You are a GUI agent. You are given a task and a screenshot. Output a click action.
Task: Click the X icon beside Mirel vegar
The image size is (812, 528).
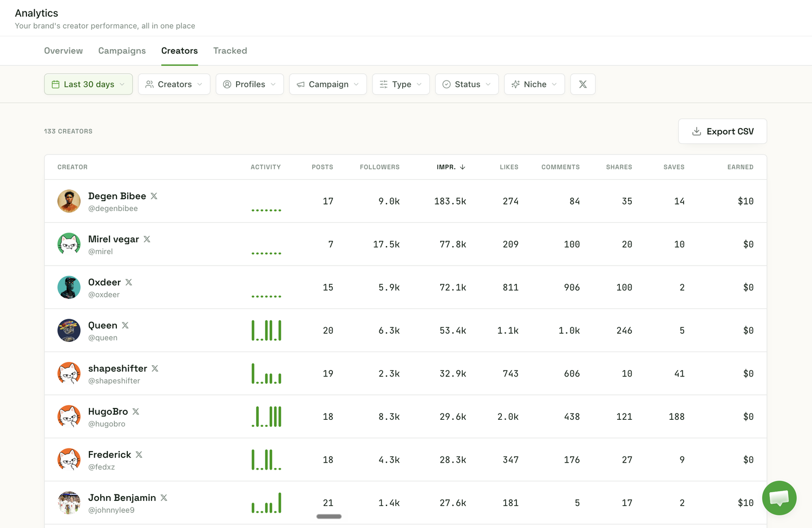tap(147, 239)
